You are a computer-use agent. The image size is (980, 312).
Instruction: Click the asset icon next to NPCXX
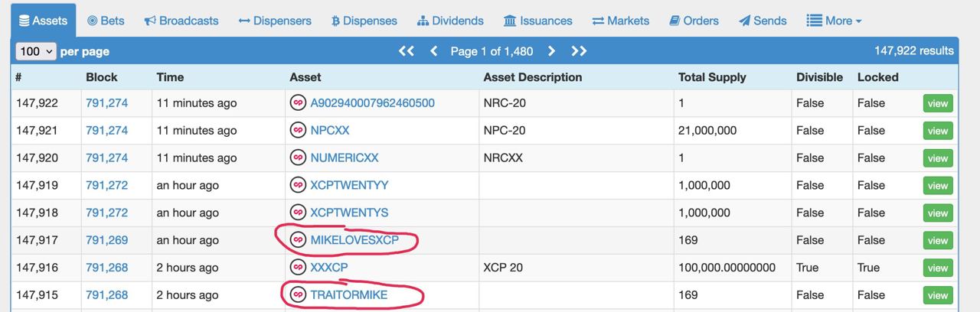point(298,131)
